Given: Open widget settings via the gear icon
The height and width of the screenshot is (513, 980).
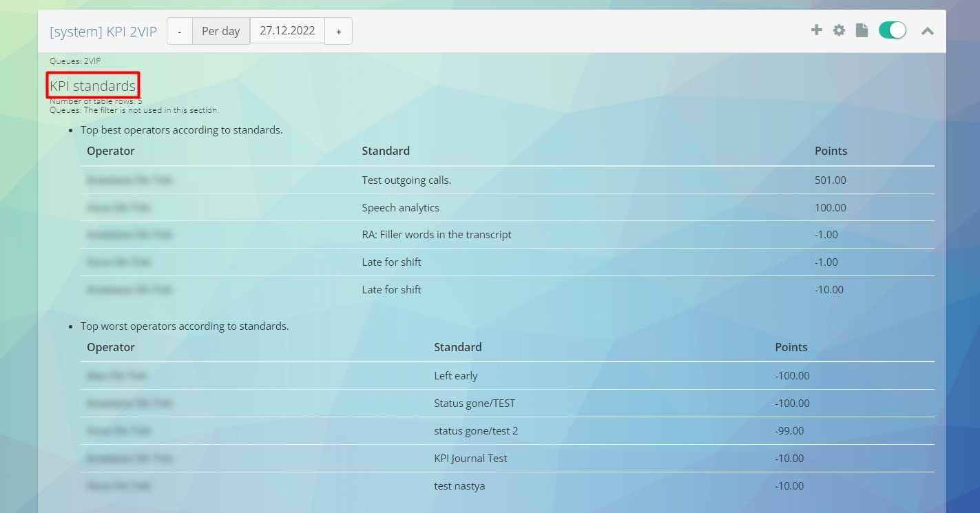Looking at the screenshot, I should click(839, 30).
